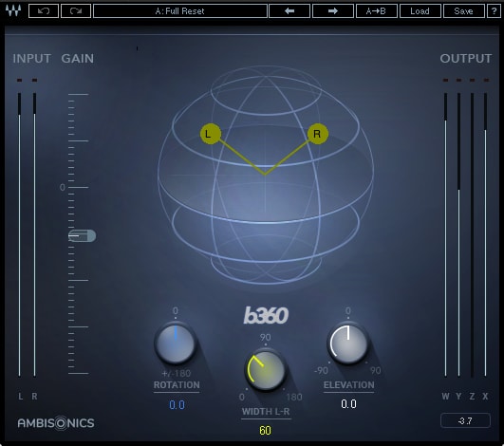Click the b360 plugin logo
The image size is (504, 446).
click(266, 316)
